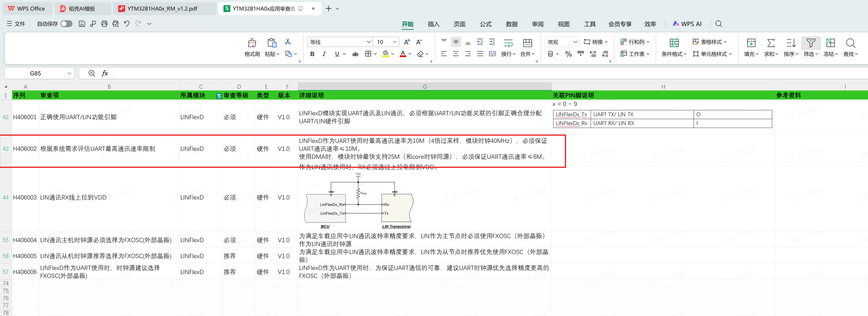Viewport: 868px width, 316px height.
Task: Decrease font size with the A- icon
Action: click(419, 42)
